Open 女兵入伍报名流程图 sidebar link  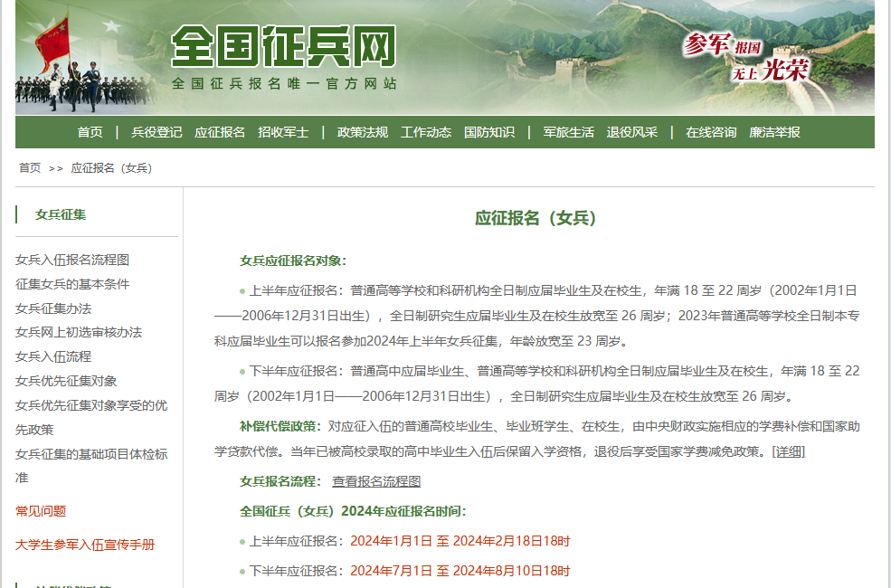click(72, 260)
